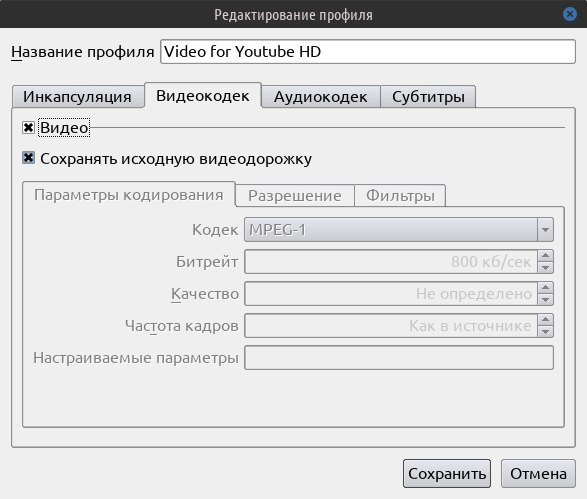
Task: Click the Битрейт 800 кб/сек field
Action: coord(391,262)
